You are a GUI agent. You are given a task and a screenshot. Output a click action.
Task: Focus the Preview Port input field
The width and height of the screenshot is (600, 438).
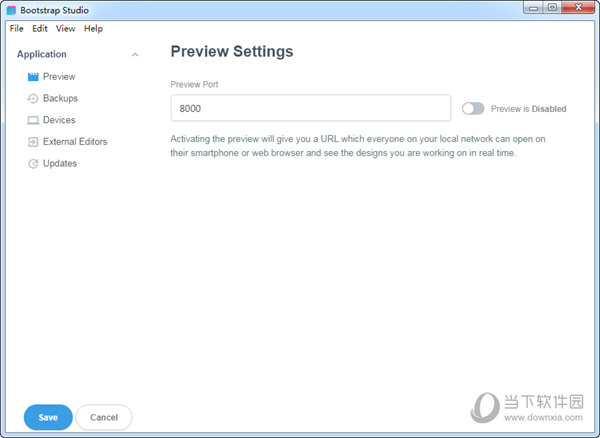point(311,108)
